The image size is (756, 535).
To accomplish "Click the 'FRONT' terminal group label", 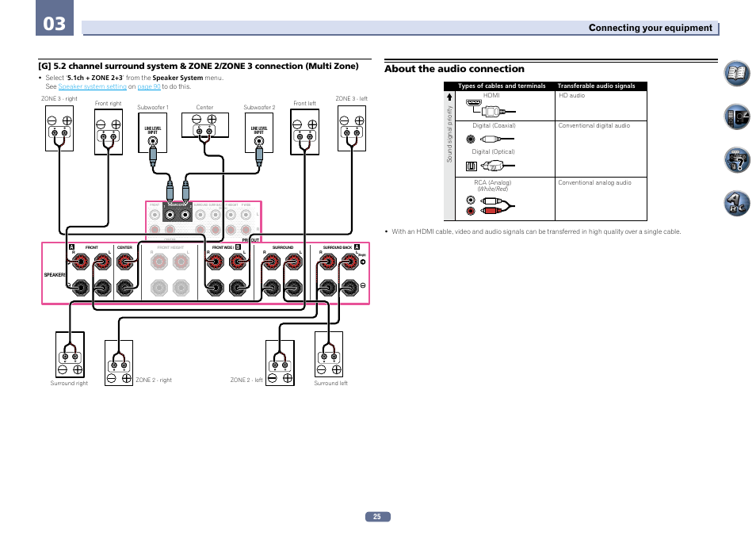I will 92,247.
